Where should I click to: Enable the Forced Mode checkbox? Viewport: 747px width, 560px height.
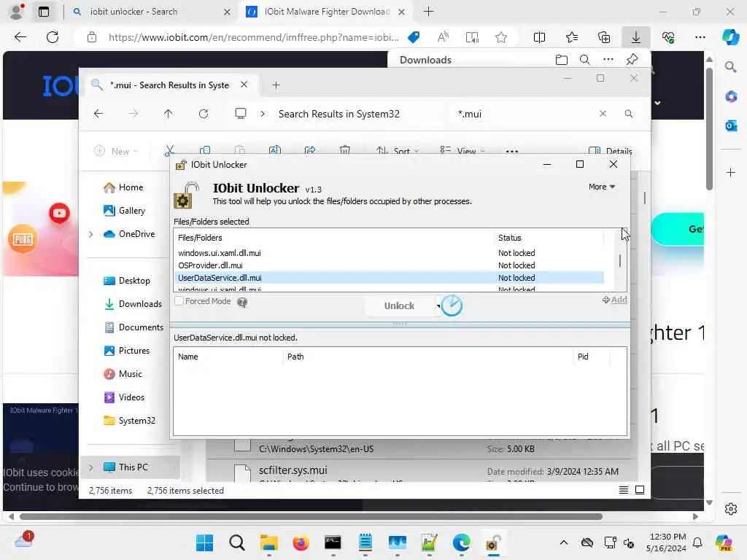coord(179,301)
